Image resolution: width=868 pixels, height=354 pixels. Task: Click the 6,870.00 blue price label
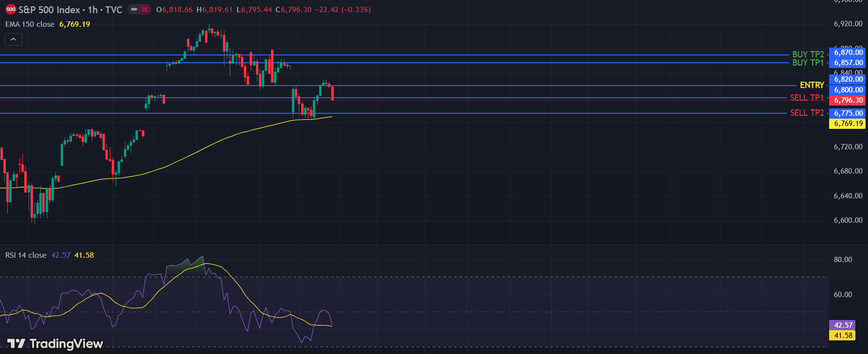pos(848,53)
